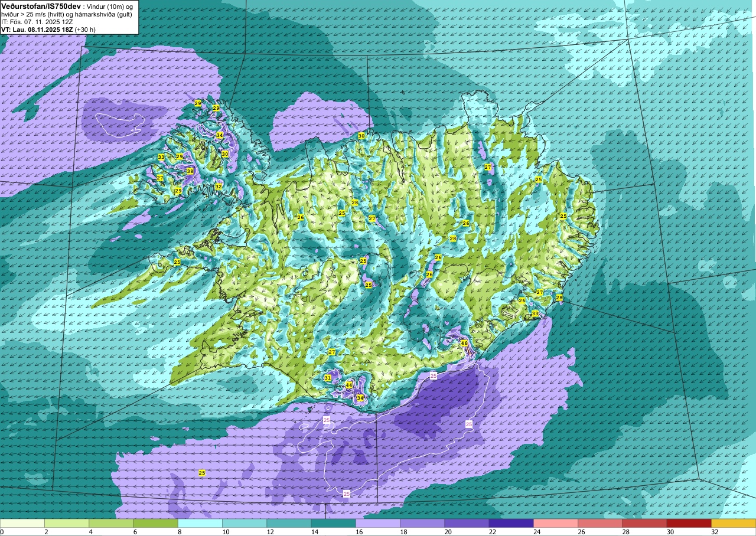The width and height of the screenshot is (756, 536).
Task: Click the legend tick label 26
Action: [581, 532]
